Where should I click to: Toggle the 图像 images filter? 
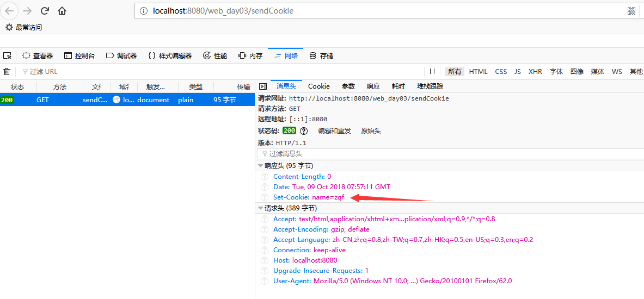577,71
